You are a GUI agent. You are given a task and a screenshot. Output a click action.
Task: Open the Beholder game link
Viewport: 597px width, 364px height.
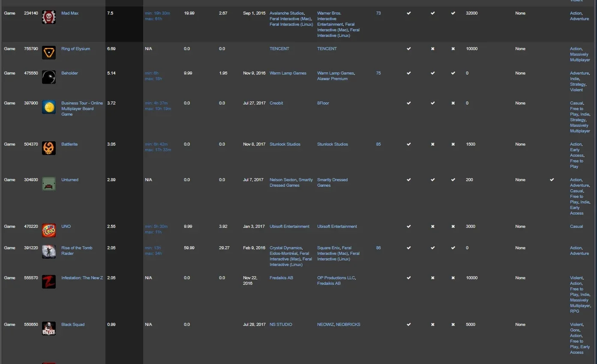70,73
